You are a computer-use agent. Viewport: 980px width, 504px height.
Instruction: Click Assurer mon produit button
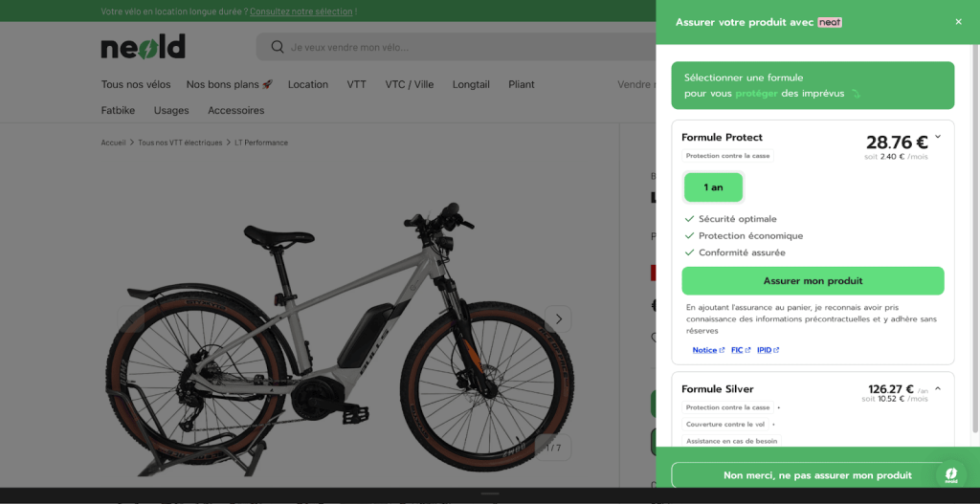click(813, 281)
